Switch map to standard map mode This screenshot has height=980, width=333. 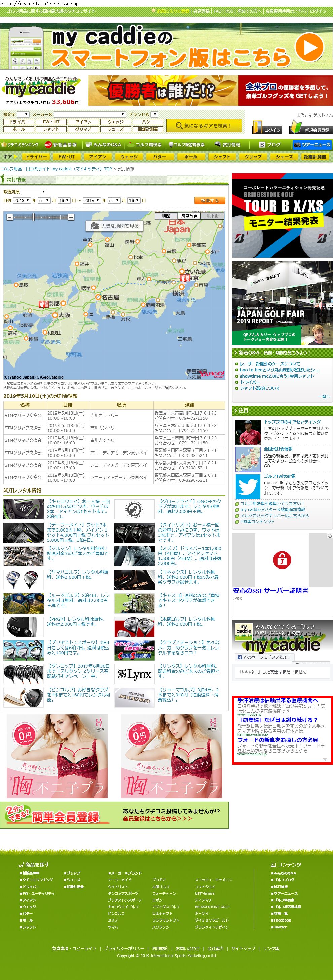166,216
